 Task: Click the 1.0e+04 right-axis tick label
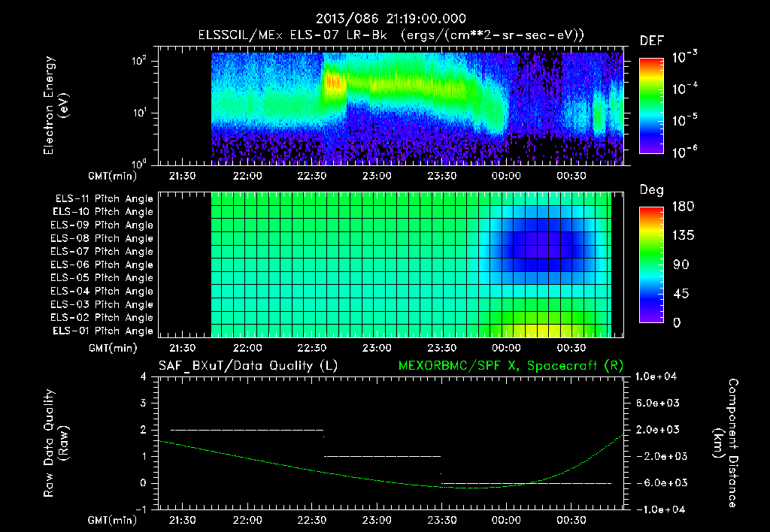656,376
